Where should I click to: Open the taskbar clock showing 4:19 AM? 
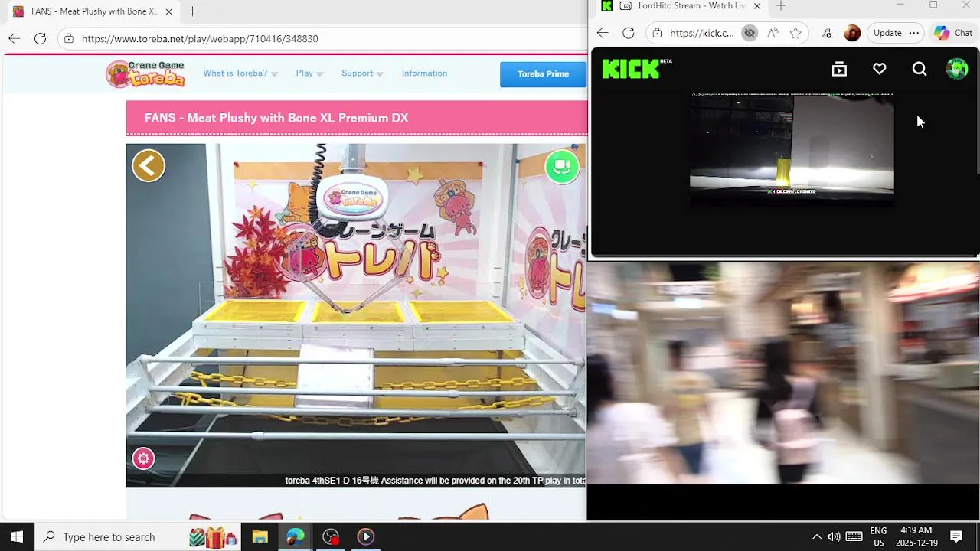916,536
